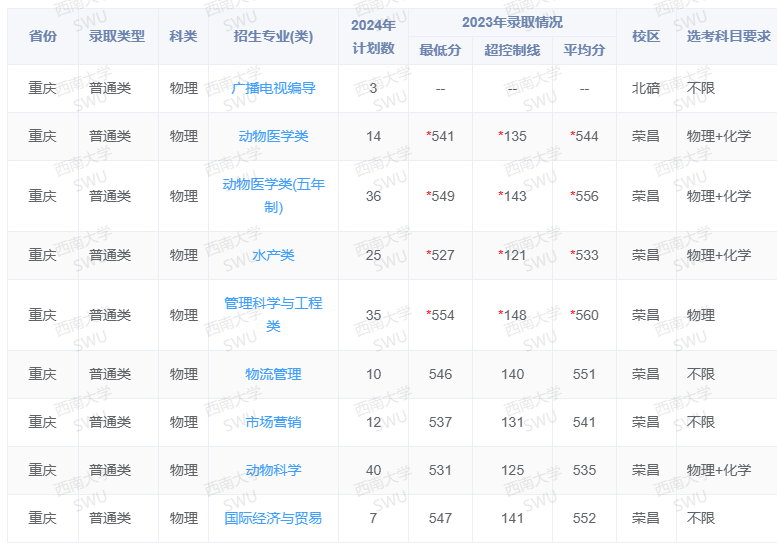Click the 超控制线 column header
777x543 pixels.
512,50
